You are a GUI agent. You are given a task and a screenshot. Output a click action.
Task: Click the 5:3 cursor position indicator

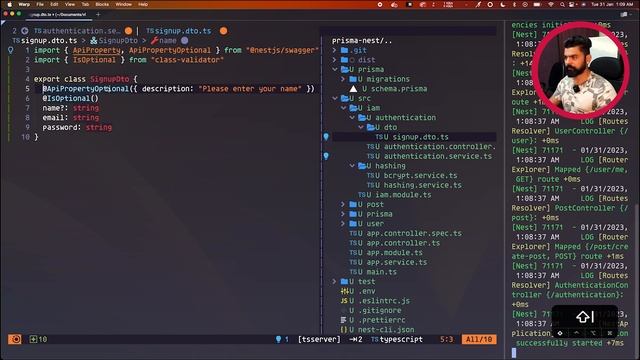click(447, 339)
